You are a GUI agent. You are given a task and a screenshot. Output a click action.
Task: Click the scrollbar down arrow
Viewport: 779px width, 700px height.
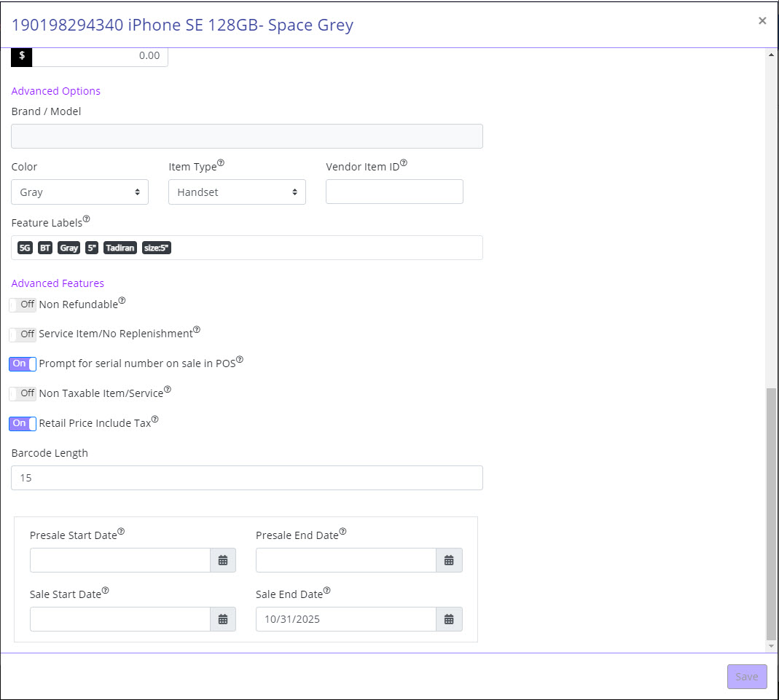pos(771,646)
